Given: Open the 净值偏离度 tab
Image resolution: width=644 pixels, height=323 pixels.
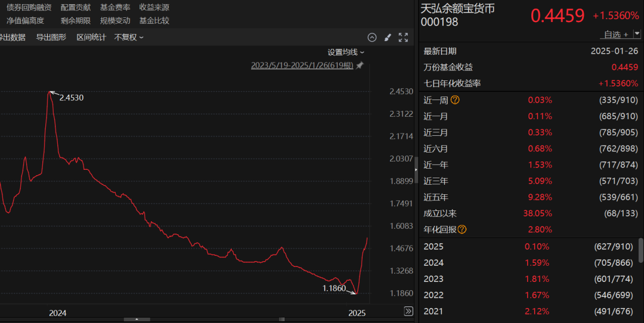Looking at the screenshot, I should tap(26, 20).
